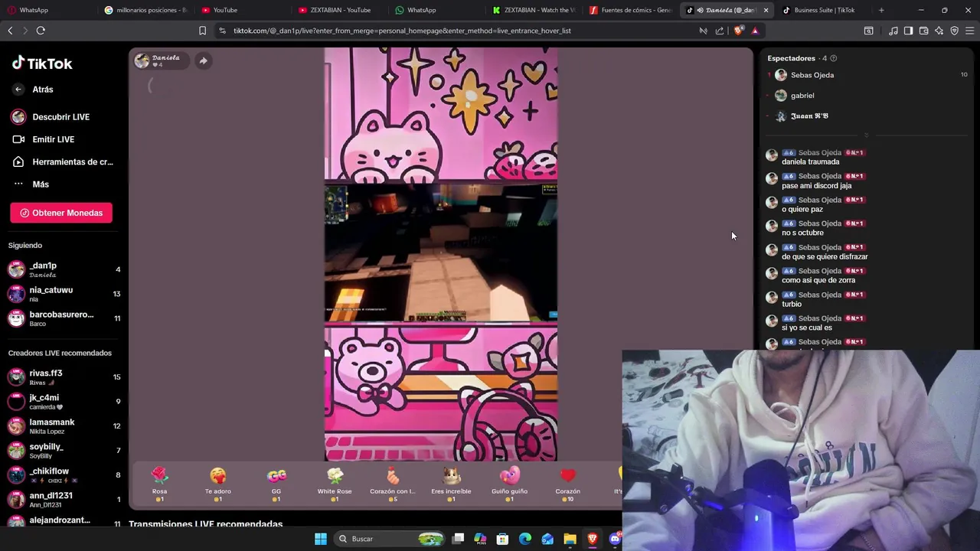Open rivas.ff3 recommended live
980x551 pixels.
coord(63,377)
